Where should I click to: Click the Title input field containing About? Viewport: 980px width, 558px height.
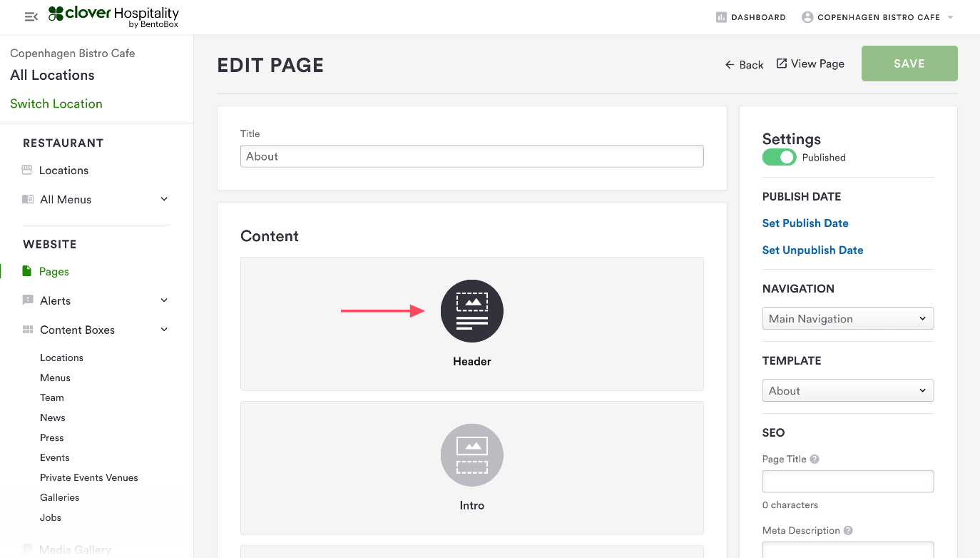472,156
